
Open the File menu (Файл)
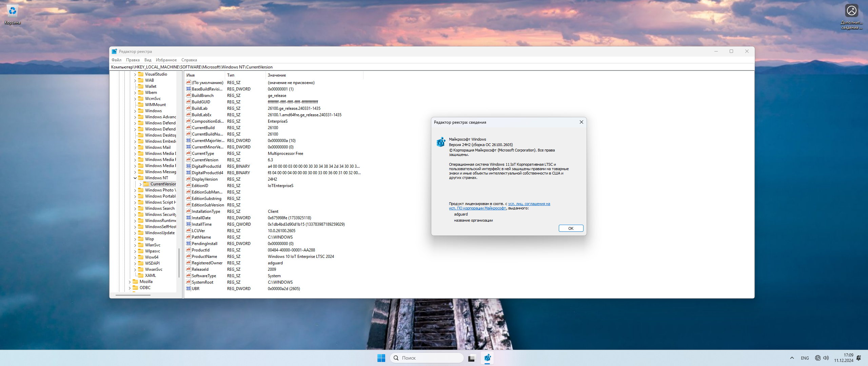[x=116, y=60]
